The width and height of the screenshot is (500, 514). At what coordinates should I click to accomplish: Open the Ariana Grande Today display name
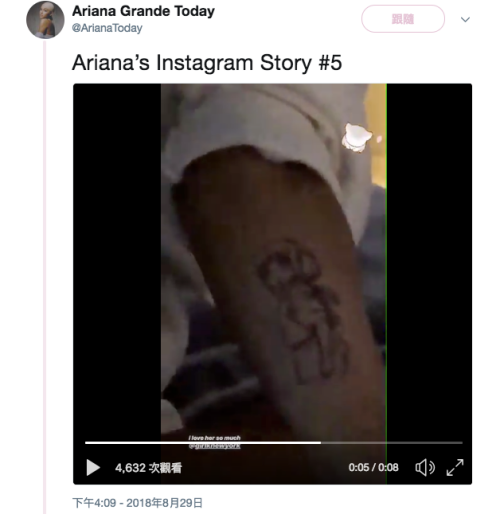tap(143, 11)
